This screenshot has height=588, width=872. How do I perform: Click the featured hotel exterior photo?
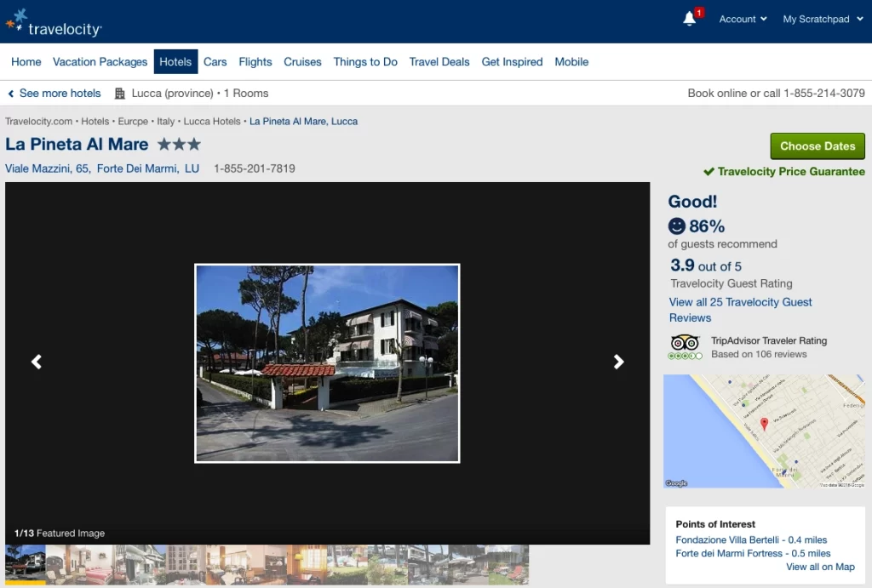click(327, 363)
